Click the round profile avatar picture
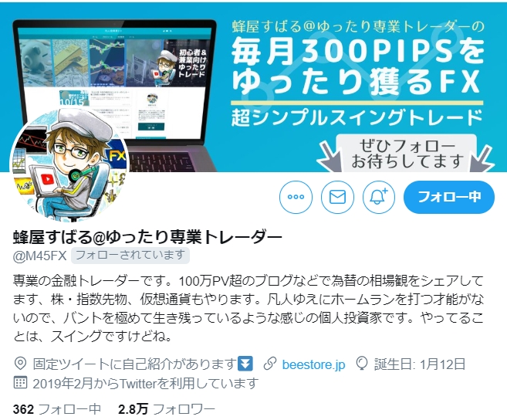 tap(69, 166)
